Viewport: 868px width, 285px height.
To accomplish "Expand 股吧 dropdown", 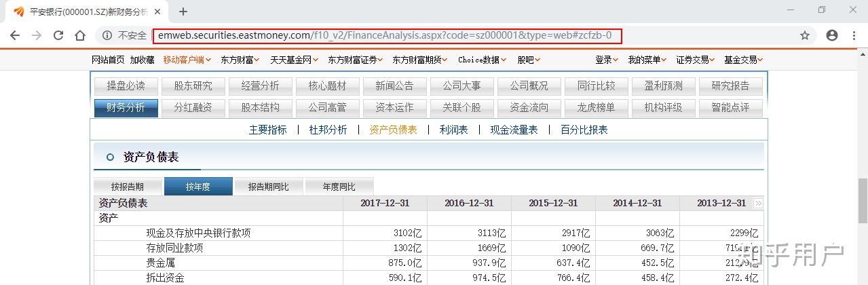I will (x=529, y=60).
